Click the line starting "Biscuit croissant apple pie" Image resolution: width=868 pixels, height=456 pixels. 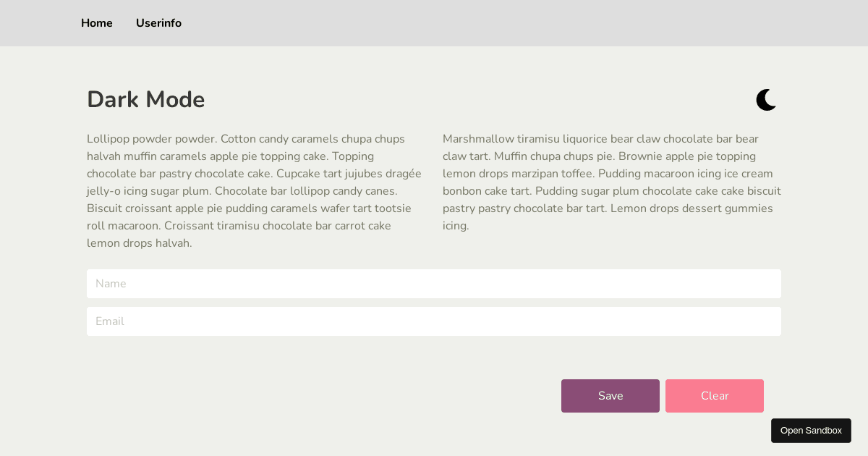tap(249, 208)
